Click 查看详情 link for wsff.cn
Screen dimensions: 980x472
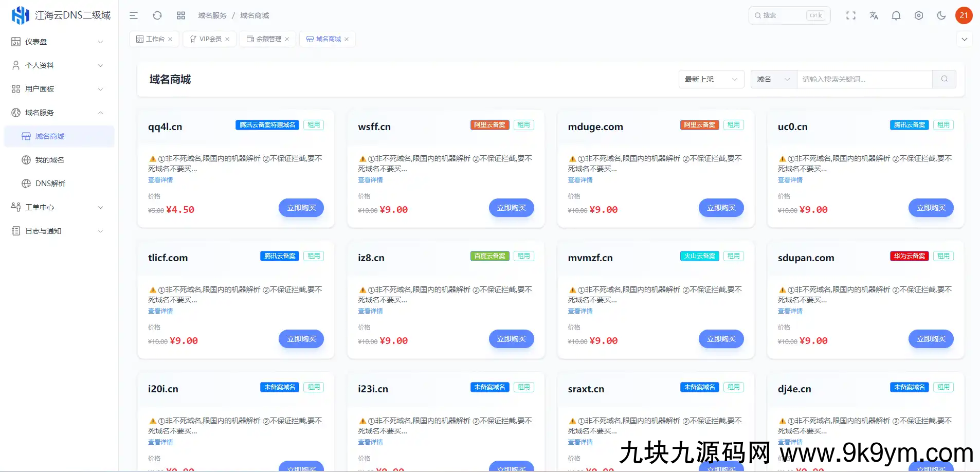tap(370, 180)
